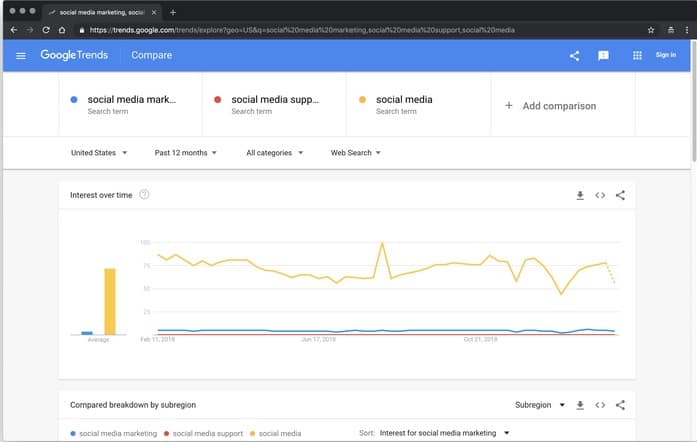697x443 pixels.
Task: Close the social media marketing tab
Action: (x=154, y=12)
